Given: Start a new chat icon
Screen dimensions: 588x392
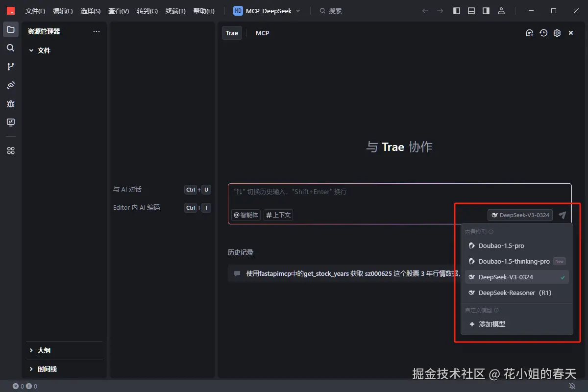Looking at the screenshot, I should pos(530,33).
